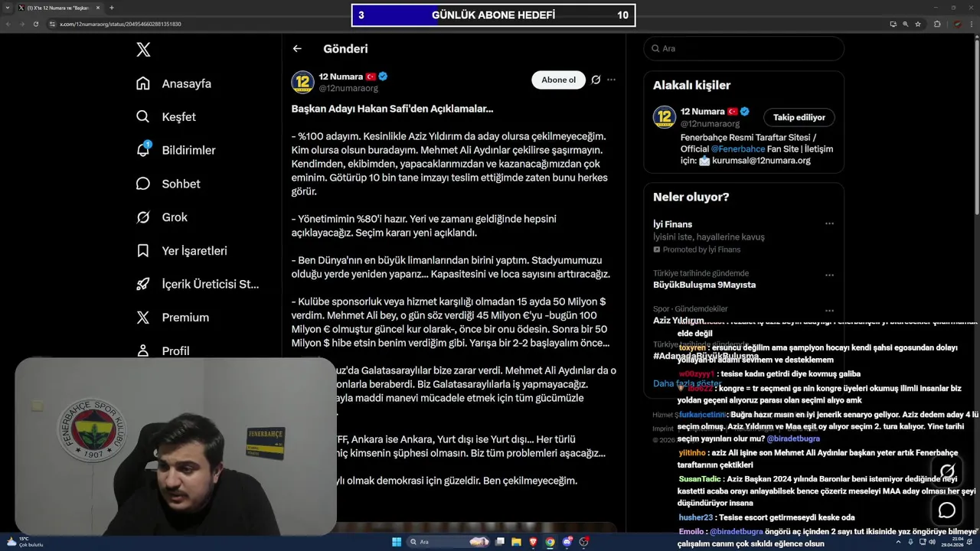Open Brave browser from the taskbar
980x551 pixels.
(533, 542)
